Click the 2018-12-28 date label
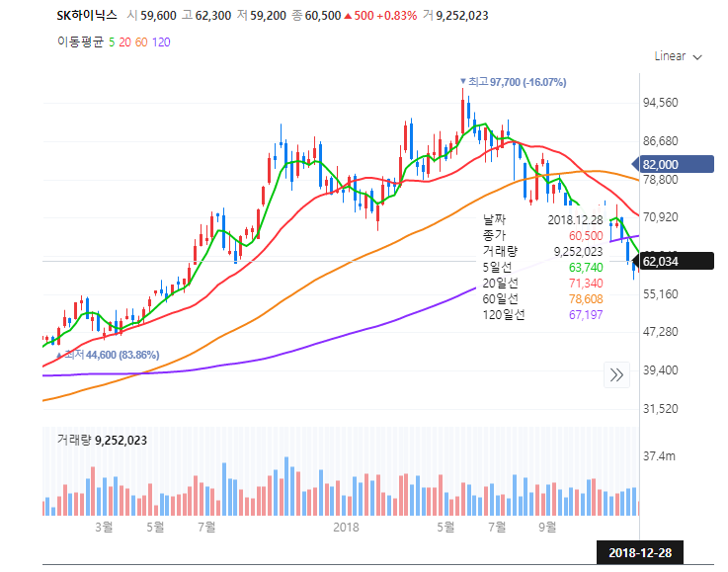This screenshot has height=572, width=728. pyautogui.click(x=640, y=552)
